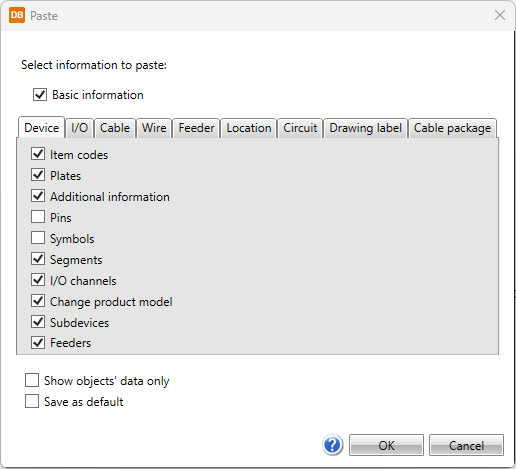Open the Cable tab

[115, 128]
